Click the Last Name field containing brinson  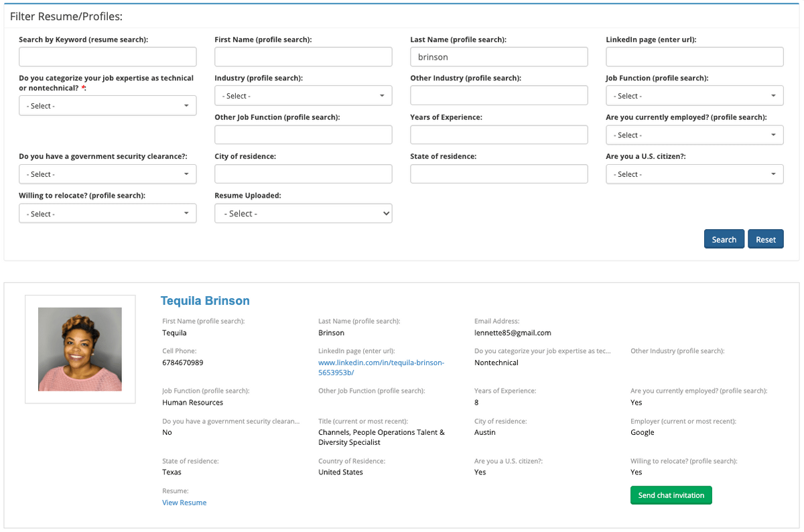pyautogui.click(x=498, y=57)
